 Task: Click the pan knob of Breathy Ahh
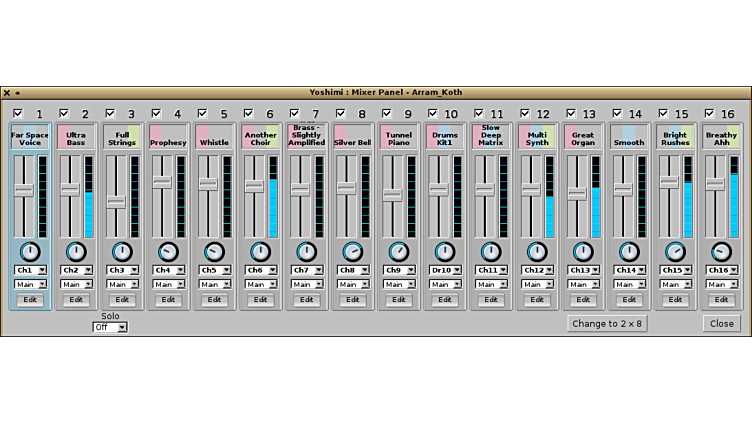pos(721,252)
